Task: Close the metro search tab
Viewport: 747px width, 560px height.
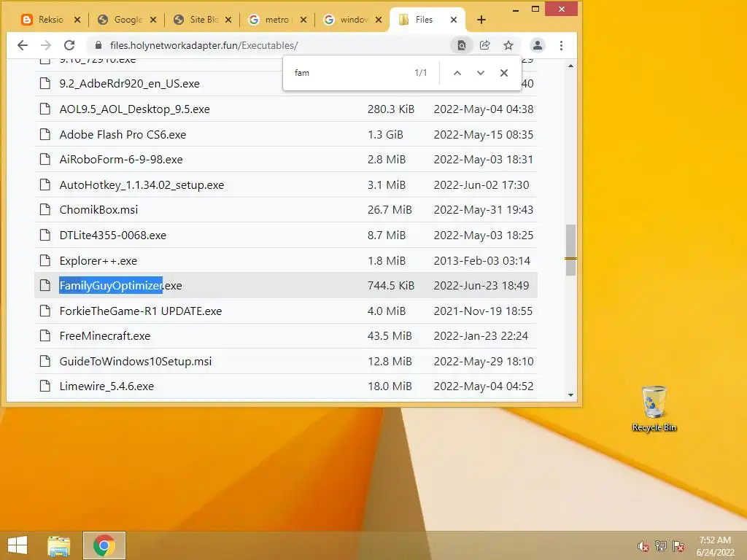Action: click(303, 20)
